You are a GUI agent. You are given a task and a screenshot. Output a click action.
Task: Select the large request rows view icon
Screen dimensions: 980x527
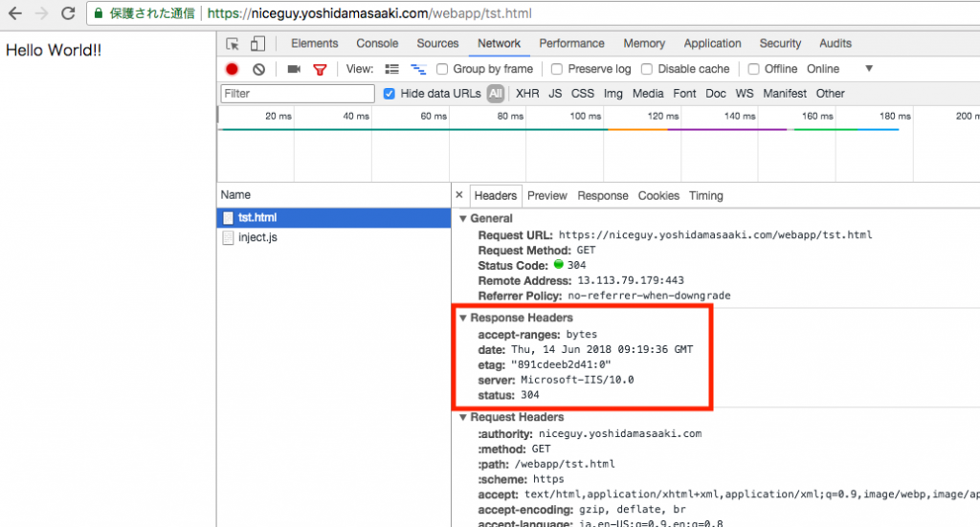(391, 69)
